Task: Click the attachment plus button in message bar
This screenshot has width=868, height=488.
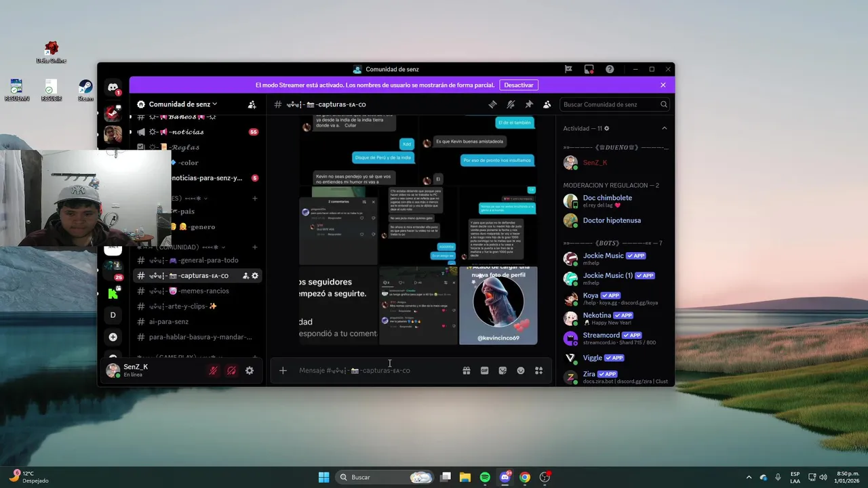Action: tap(283, 371)
